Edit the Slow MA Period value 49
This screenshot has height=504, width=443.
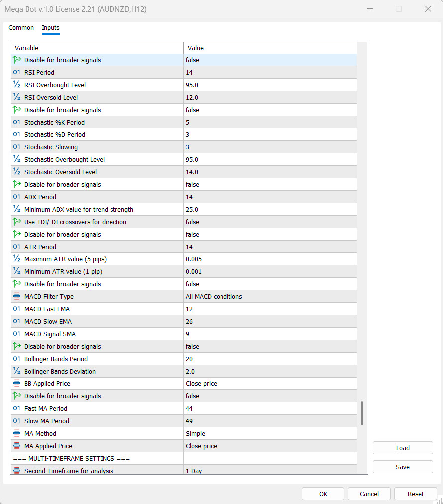270,421
